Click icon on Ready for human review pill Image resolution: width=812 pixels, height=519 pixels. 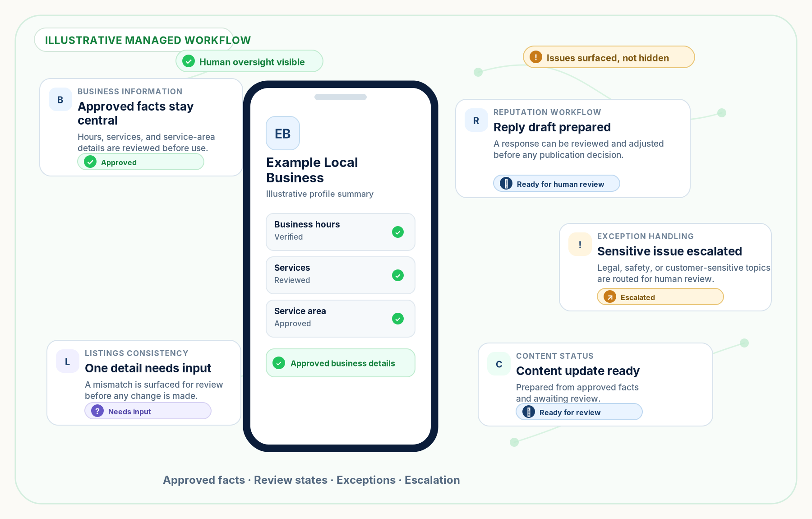coord(506,184)
